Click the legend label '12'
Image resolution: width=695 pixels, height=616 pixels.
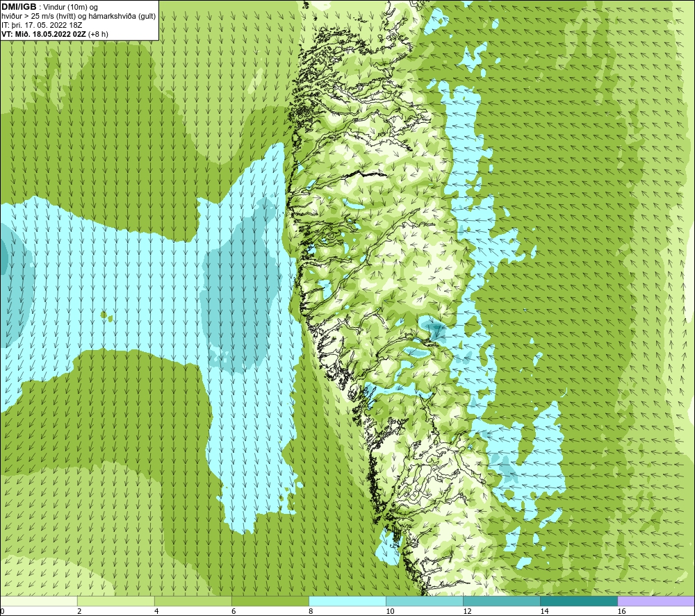pos(467,611)
